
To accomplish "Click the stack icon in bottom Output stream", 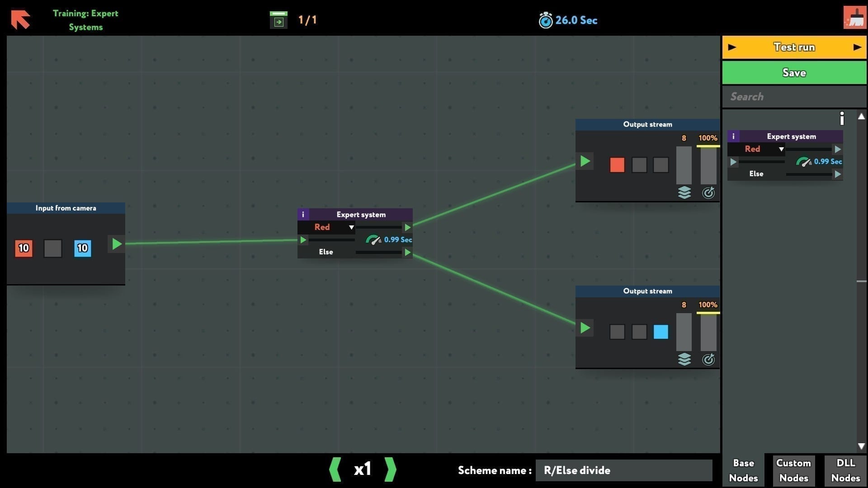I will coord(684,359).
